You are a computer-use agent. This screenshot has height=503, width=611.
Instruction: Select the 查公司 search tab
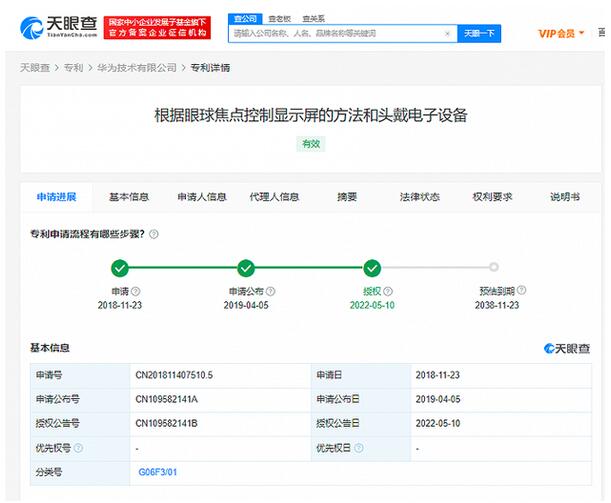(245, 19)
